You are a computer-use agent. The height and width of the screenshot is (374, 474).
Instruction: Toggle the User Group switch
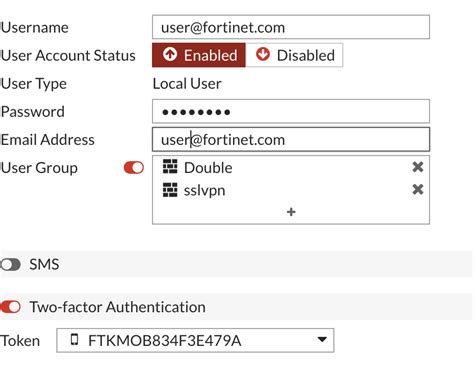click(x=134, y=167)
